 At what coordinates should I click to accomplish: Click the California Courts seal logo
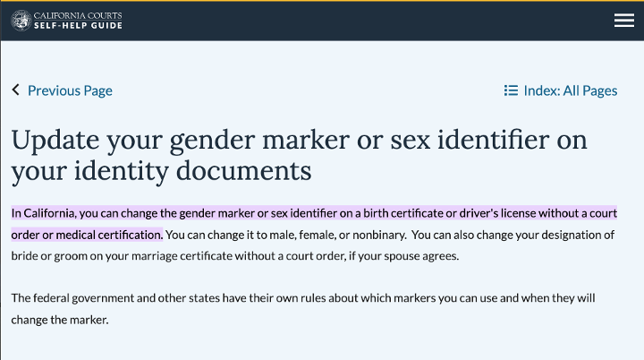(21, 20)
